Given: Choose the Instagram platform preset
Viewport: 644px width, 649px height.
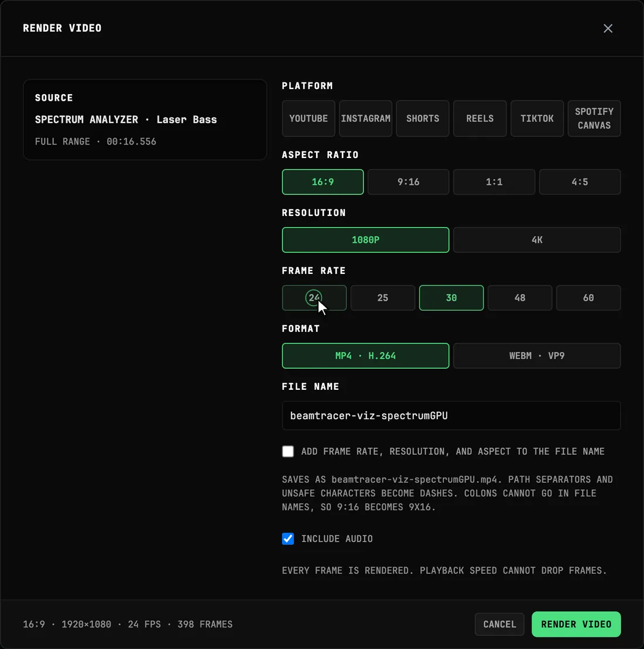Looking at the screenshot, I should tap(365, 118).
